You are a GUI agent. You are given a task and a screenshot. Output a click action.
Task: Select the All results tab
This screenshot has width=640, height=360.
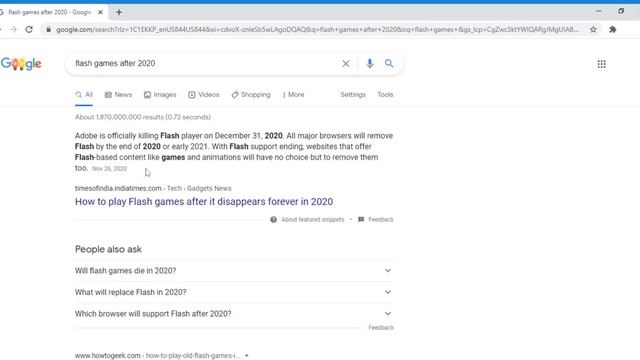coord(84,95)
